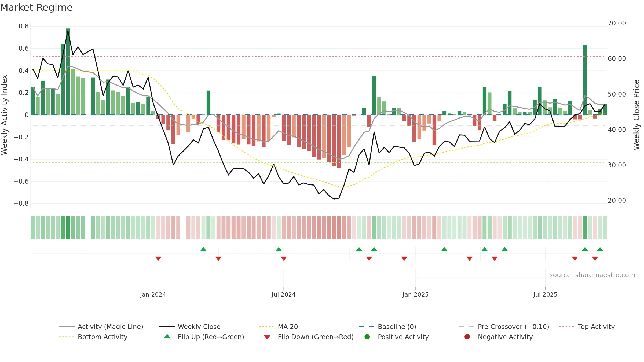Click the Jul 2024 x-axis label
Screen dimensions: 644x362
[x=284, y=294]
